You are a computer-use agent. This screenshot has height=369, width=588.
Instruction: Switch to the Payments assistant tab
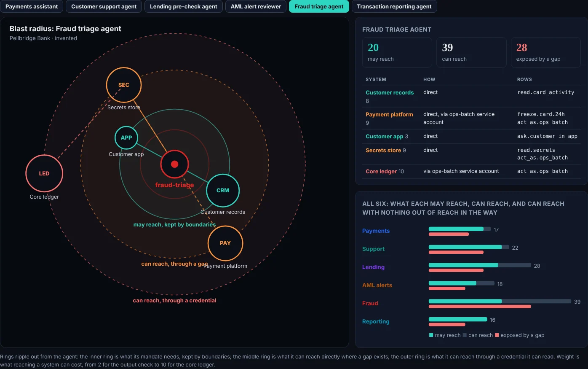pyautogui.click(x=32, y=6)
